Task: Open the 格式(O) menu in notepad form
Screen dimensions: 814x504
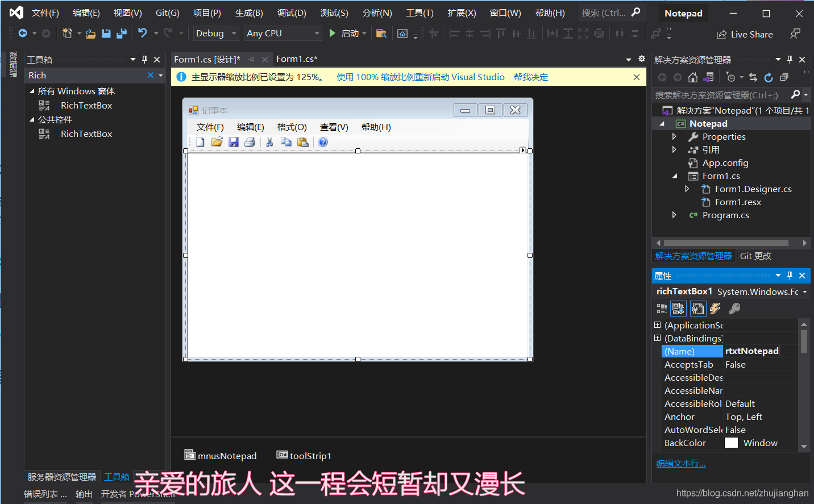Action: [292, 127]
